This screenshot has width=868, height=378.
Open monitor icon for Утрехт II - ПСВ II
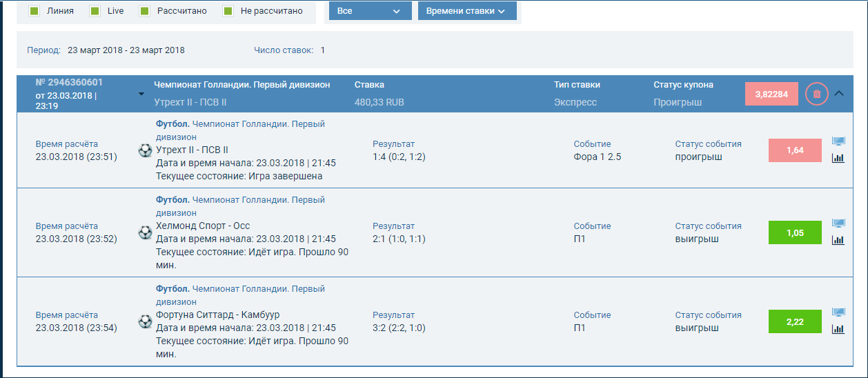(x=838, y=141)
